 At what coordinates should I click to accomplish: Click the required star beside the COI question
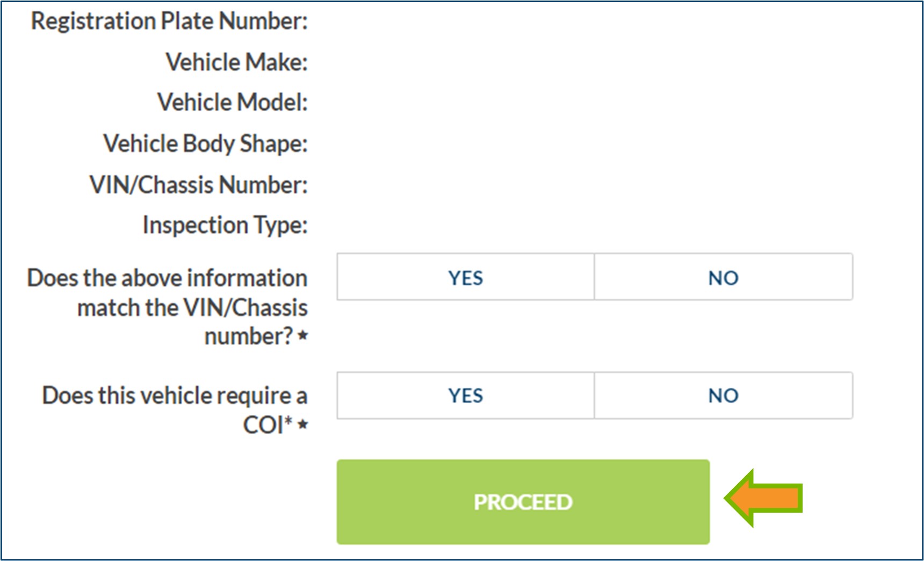303,425
